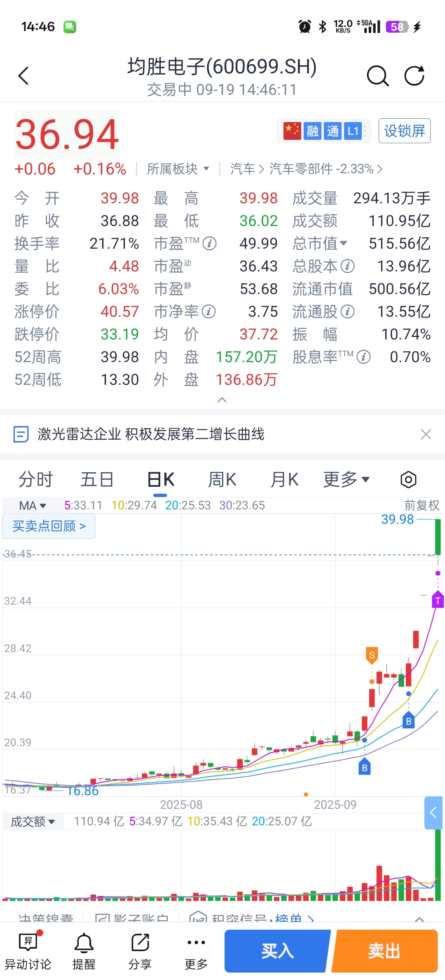Tap the 成交量 value 294.13万手
This screenshot has height=980, width=445.
(392, 198)
